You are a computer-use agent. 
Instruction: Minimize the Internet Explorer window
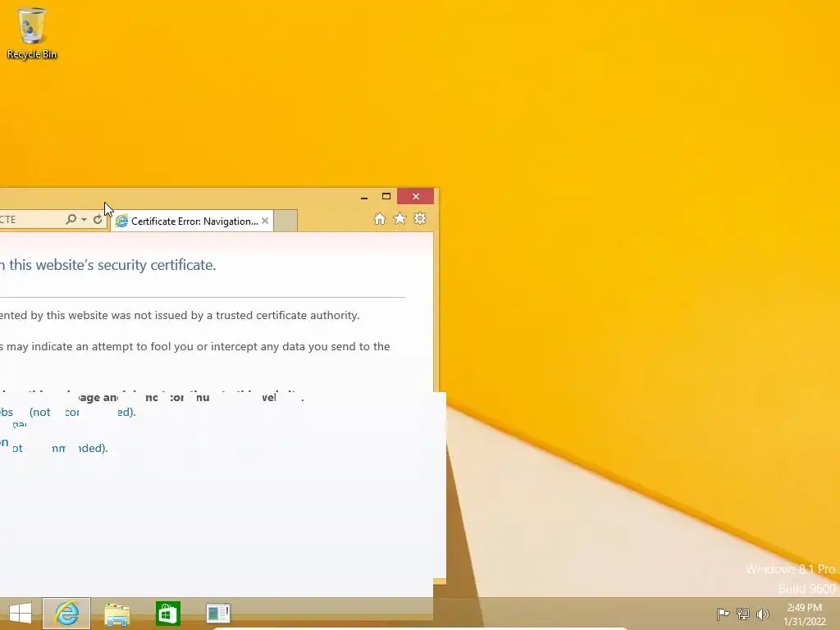364,197
